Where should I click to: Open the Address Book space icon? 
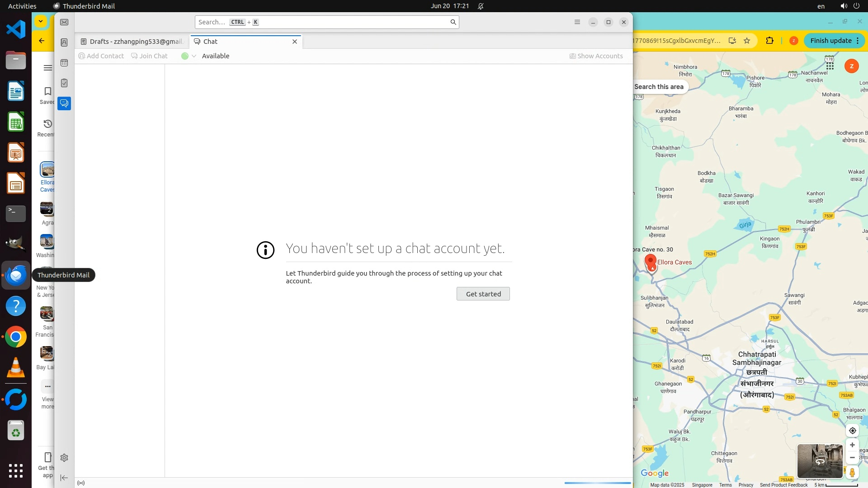click(64, 42)
